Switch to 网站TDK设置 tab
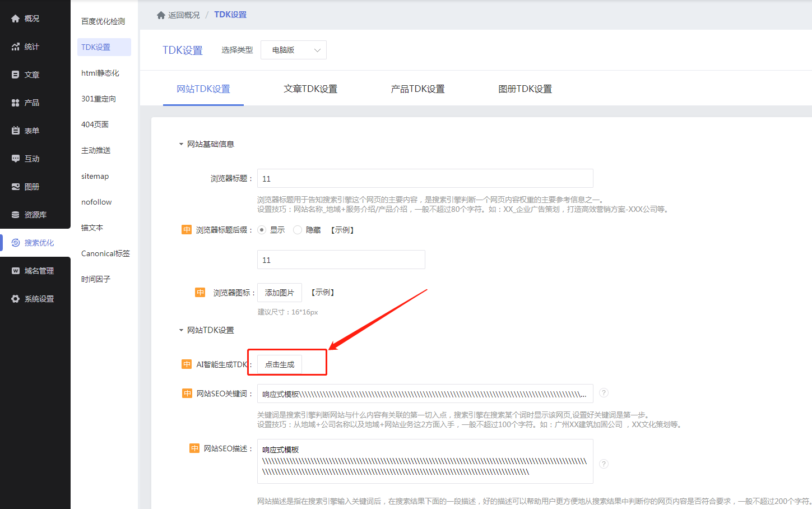This screenshot has width=812, height=509. click(203, 89)
